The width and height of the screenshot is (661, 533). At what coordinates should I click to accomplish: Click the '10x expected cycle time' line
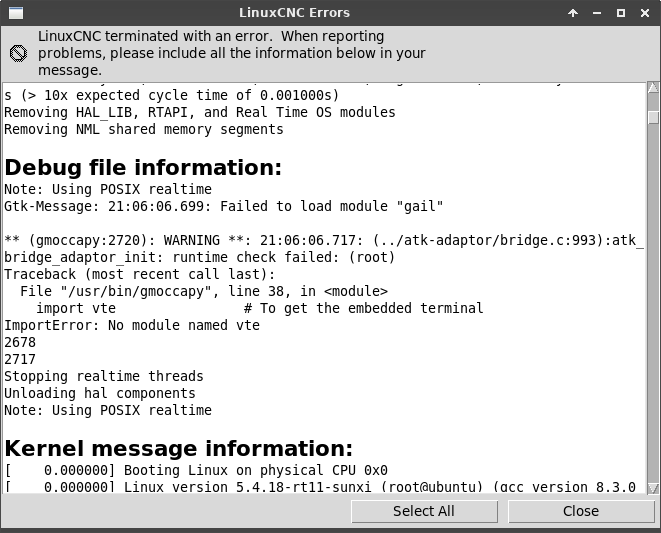point(172,95)
